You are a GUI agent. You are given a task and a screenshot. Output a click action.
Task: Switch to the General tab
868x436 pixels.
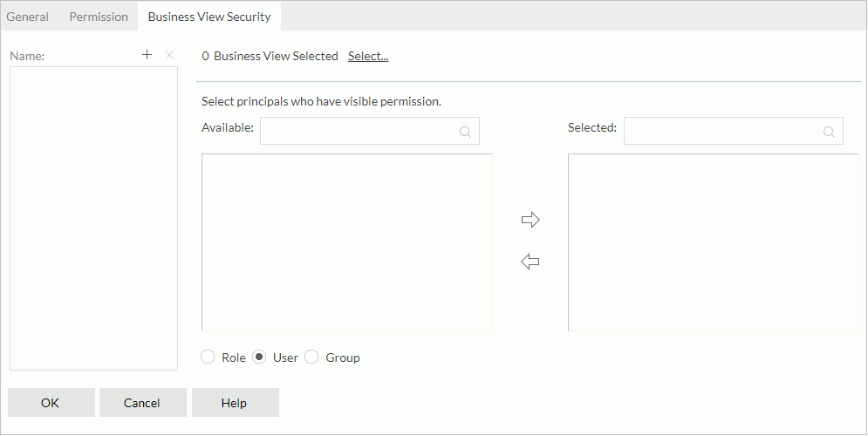point(28,17)
